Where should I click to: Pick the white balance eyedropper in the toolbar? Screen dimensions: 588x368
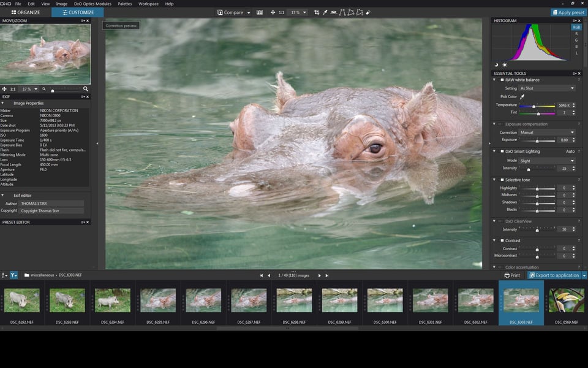(325, 12)
